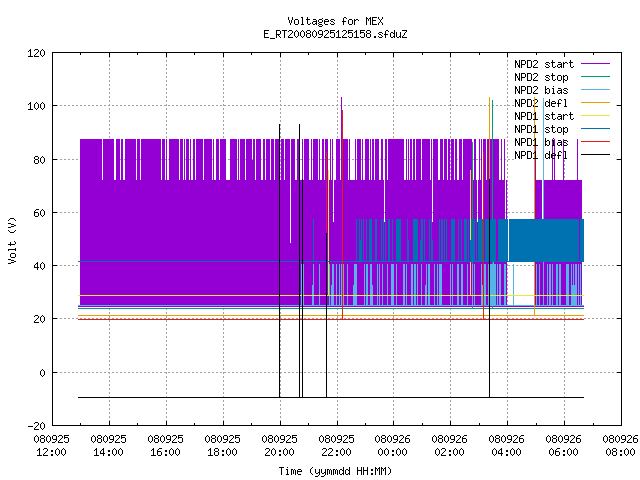The width and height of the screenshot is (640, 480).
Task: Select the file name "E_RT20080925125158.sfduZ" subtitle
Action: [335, 34]
